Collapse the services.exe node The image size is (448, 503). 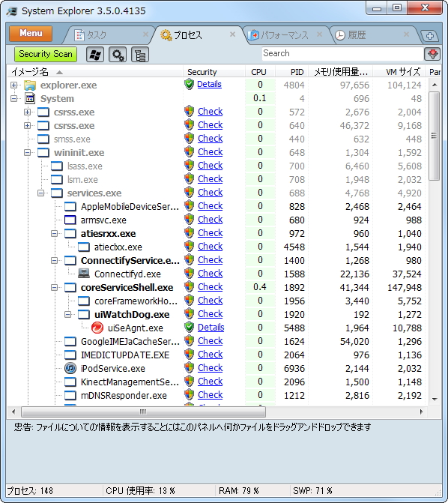click(x=40, y=193)
